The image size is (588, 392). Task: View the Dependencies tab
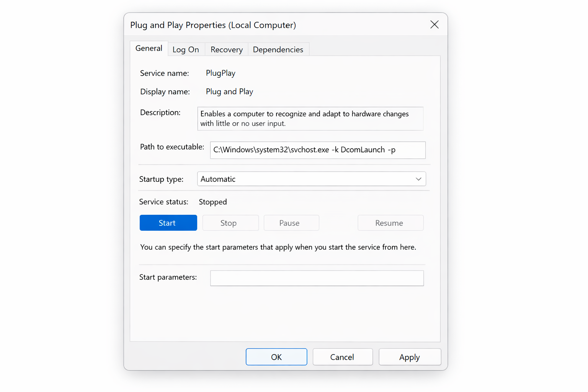pyautogui.click(x=278, y=49)
